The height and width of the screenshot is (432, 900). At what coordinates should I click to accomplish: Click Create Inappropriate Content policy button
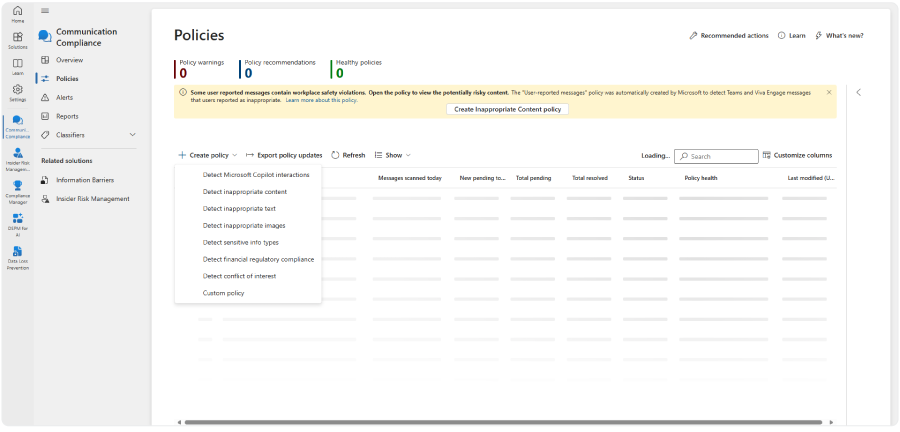click(507, 109)
